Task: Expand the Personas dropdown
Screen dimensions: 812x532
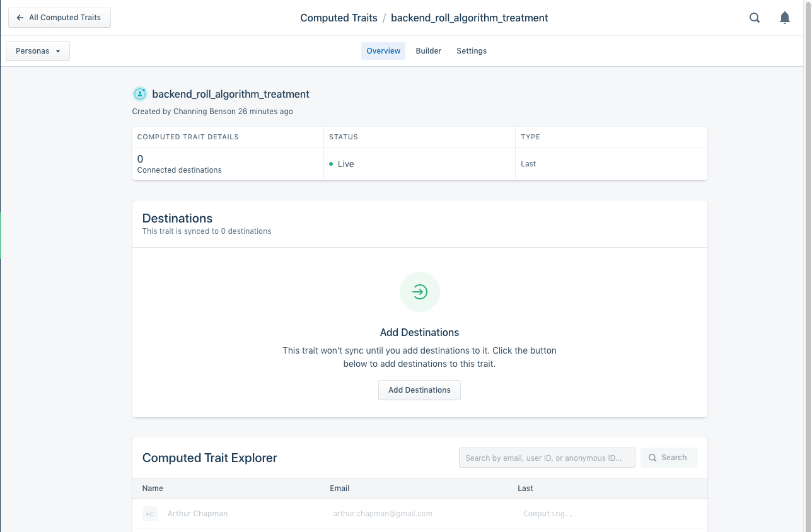Action: 38,51
